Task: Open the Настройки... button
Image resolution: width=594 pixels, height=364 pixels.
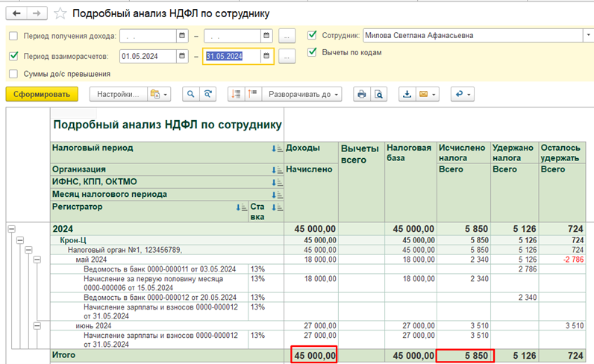Action: click(118, 95)
